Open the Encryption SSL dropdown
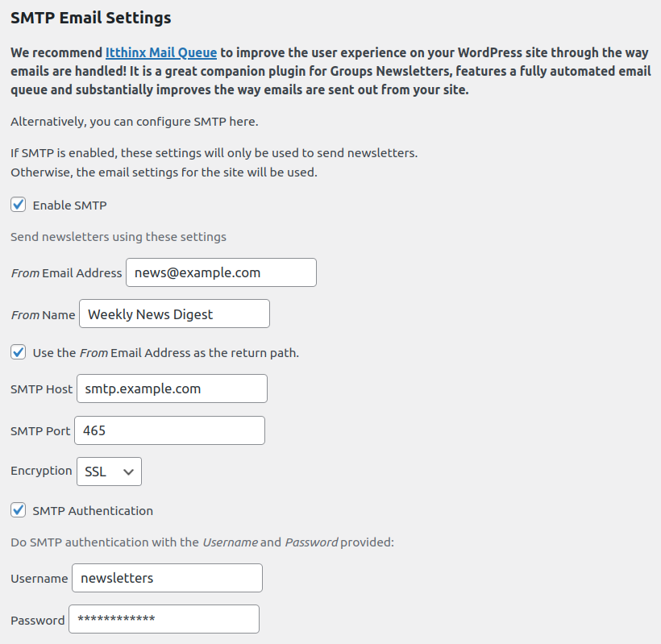 click(x=109, y=472)
